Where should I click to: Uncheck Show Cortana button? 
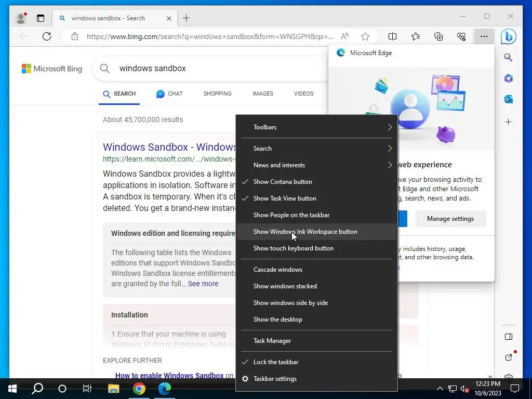pyautogui.click(x=316, y=182)
